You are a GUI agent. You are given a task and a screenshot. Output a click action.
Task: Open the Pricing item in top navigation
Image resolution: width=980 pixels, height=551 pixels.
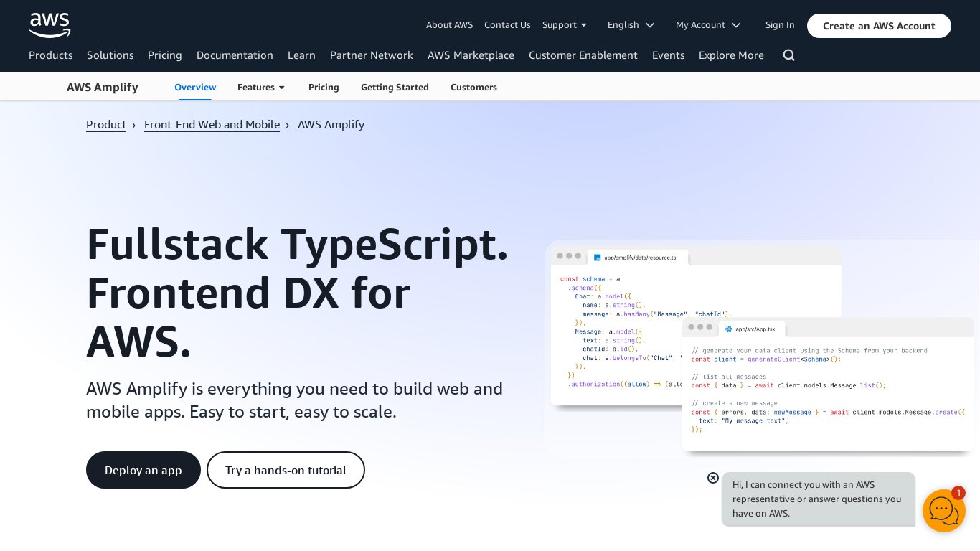tap(165, 55)
